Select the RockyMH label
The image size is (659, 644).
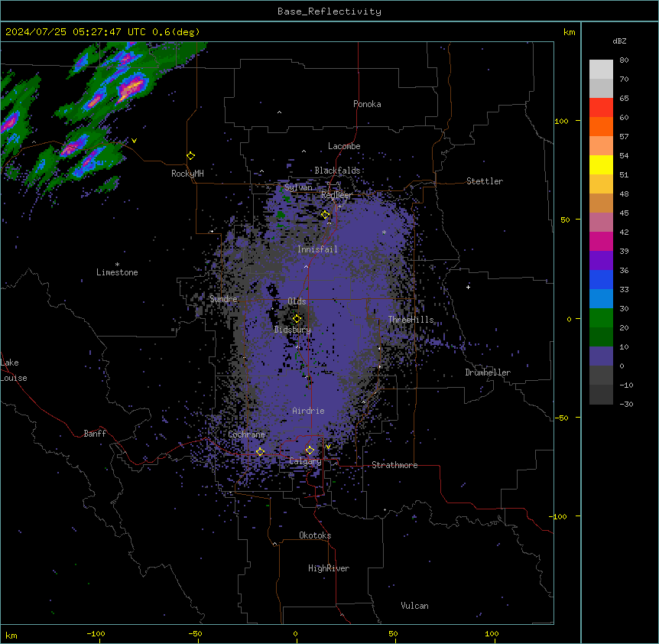pos(187,173)
